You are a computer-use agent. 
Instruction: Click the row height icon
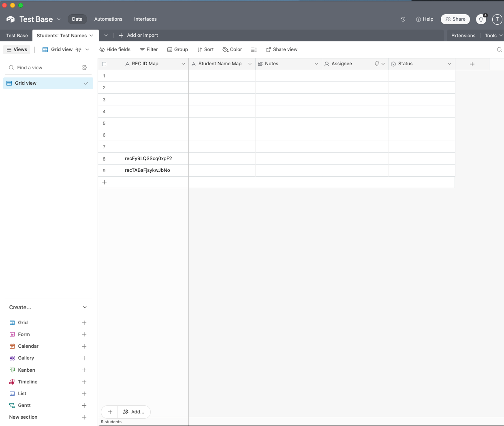[x=254, y=49]
